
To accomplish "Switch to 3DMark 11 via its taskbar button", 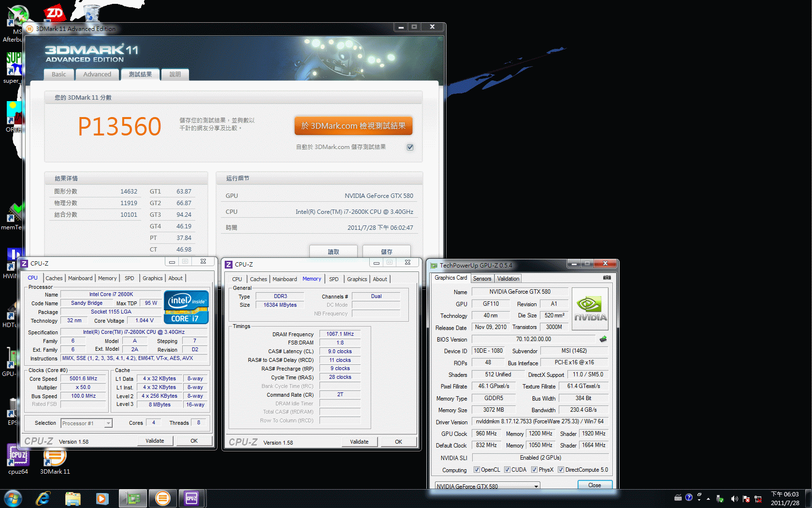I will pyautogui.click(x=163, y=498).
